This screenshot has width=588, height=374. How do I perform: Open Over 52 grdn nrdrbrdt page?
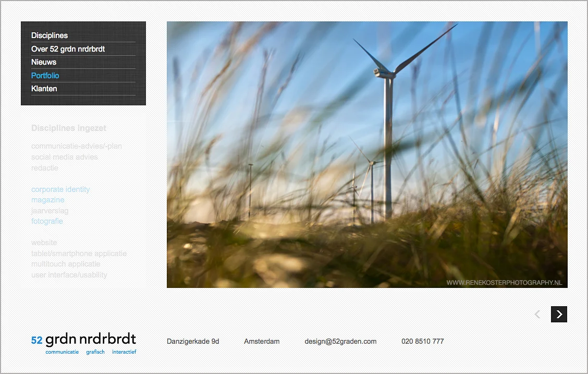(68, 49)
